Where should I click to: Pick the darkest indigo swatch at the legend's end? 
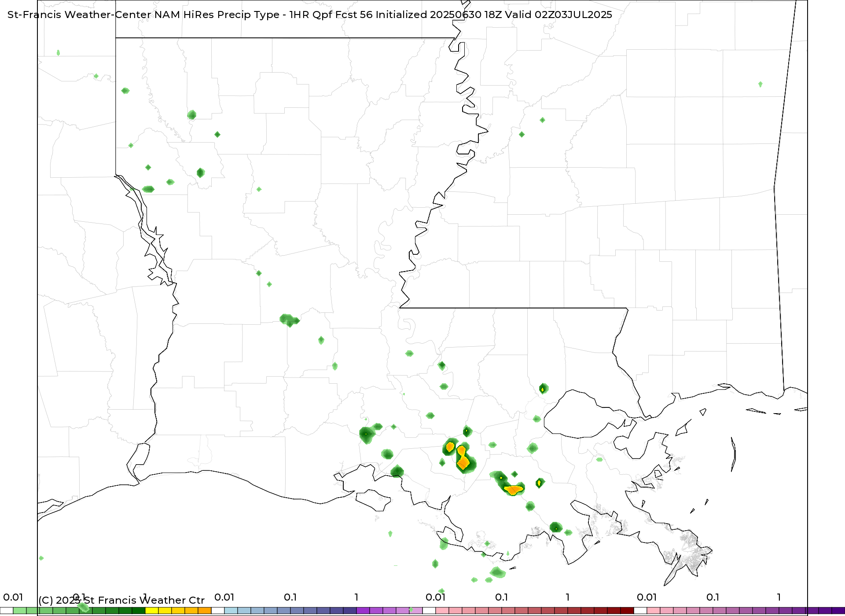[x=838, y=611]
